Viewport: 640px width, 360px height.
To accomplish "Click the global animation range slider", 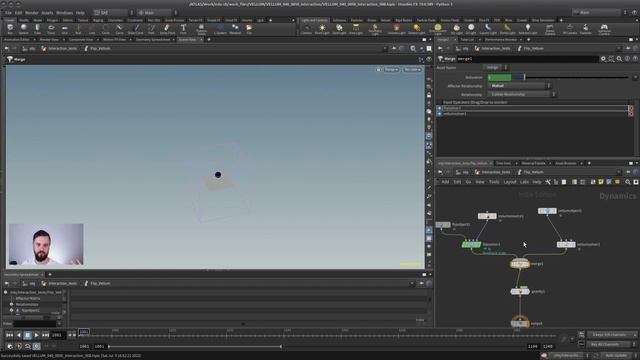I will (x=195, y=347).
